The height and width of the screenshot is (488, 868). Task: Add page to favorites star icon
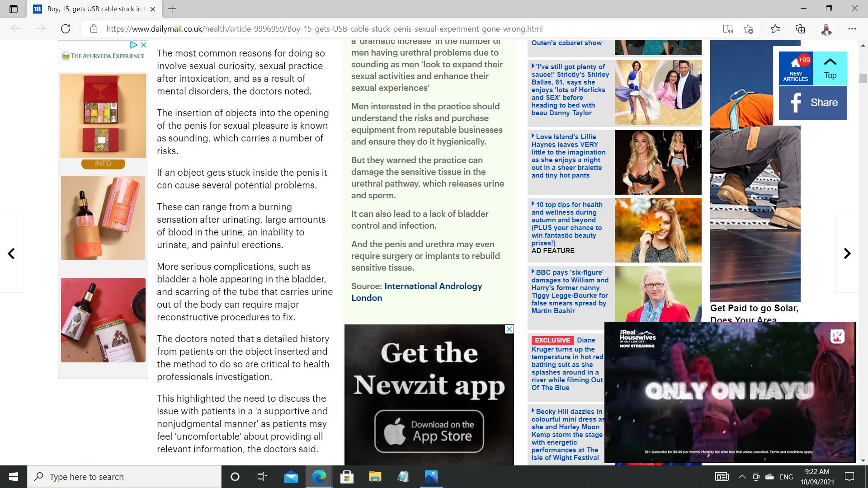click(x=748, y=29)
